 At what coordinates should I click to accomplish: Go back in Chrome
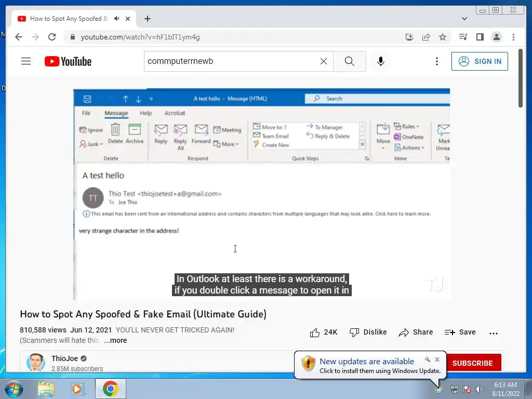[19, 37]
